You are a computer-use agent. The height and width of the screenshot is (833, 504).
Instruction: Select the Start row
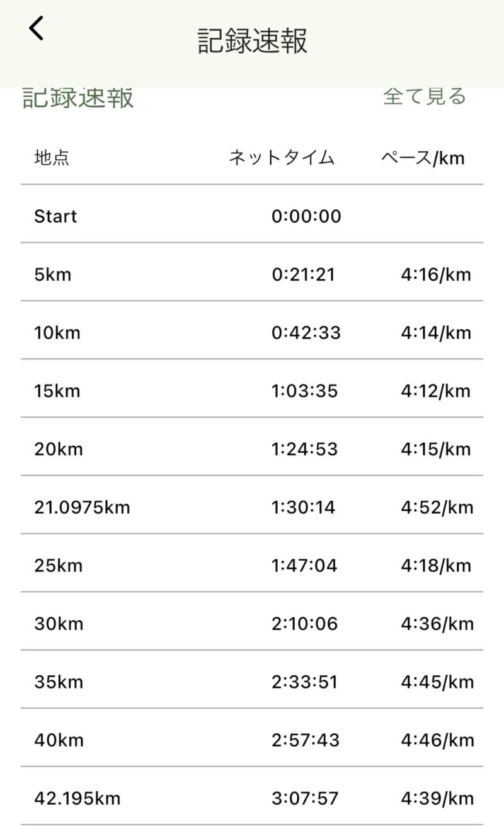click(x=251, y=216)
